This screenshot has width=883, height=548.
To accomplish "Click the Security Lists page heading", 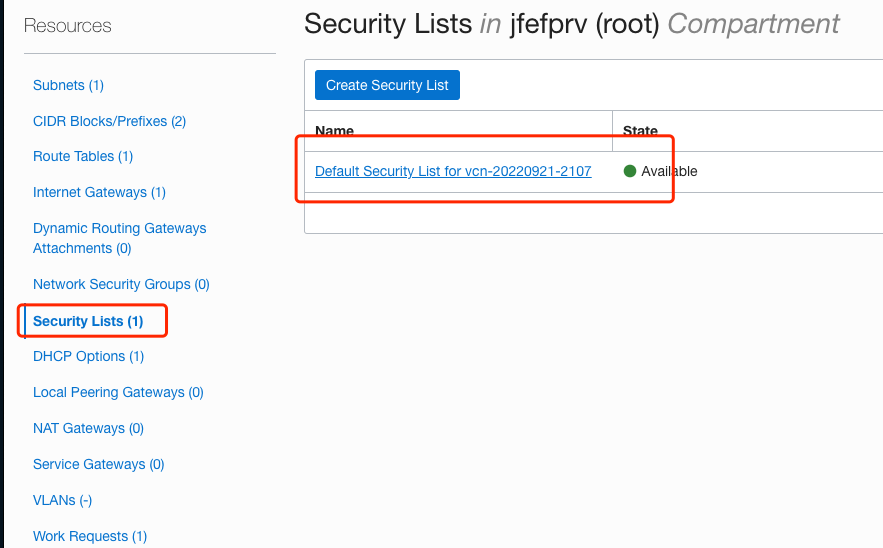I will (x=387, y=24).
